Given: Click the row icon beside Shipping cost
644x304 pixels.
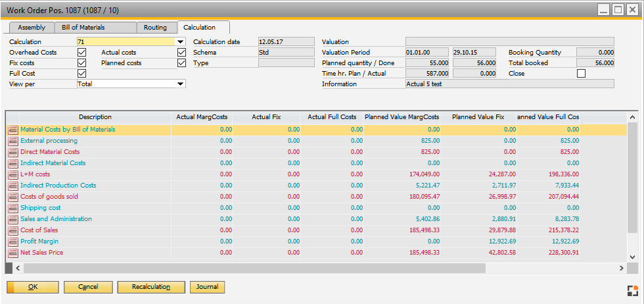Looking at the screenshot, I should pos(13,208).
